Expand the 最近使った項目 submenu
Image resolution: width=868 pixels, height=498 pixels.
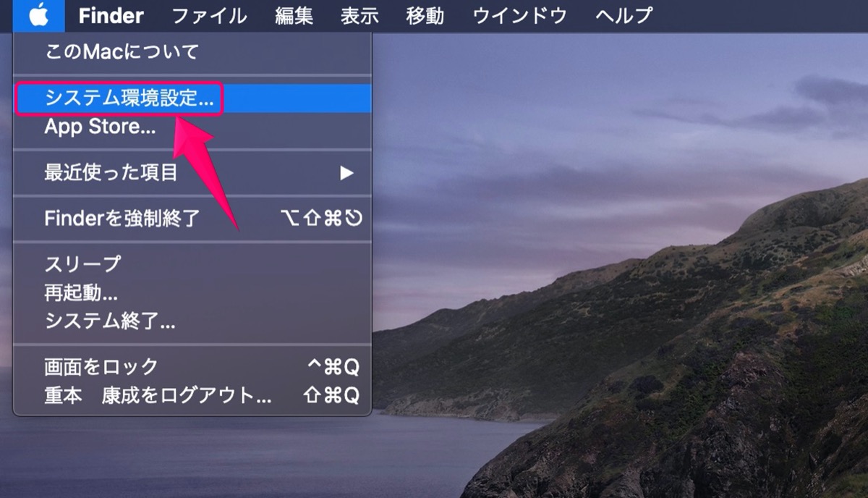coord(192,172)
